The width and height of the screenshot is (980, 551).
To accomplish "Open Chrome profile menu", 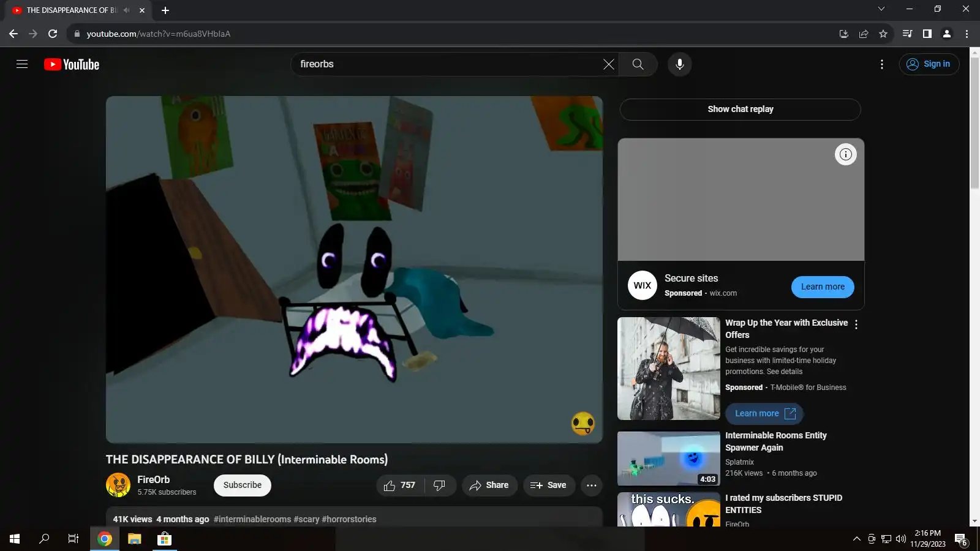I will pos(947,34).
